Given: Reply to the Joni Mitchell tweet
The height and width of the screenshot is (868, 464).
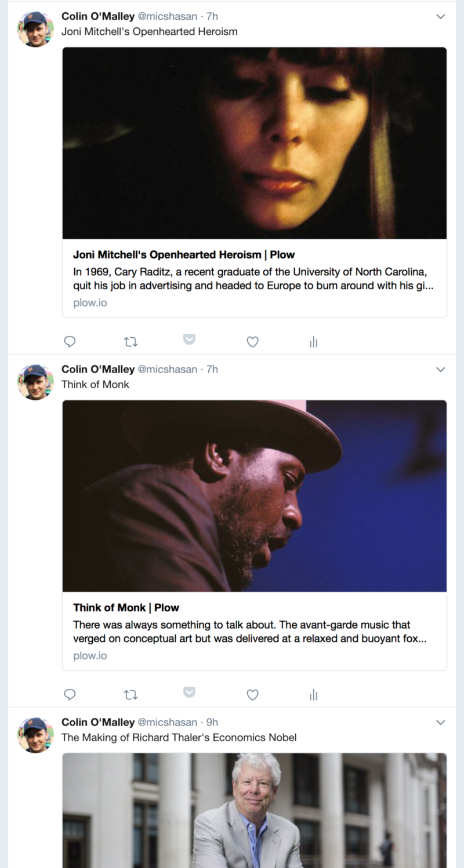Looking at the screenshot, I should pos(70,342).
